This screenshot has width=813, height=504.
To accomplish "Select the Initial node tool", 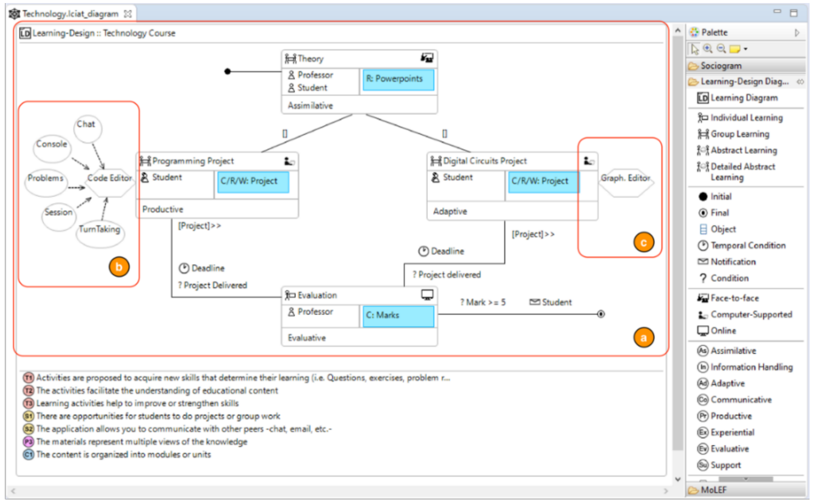I will 720,197.
